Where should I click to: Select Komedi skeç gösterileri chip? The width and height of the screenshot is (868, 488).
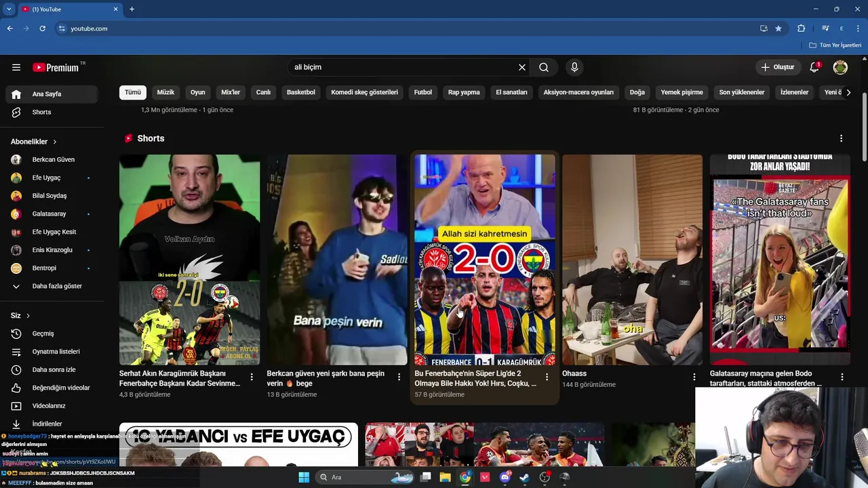click(364, 92)
